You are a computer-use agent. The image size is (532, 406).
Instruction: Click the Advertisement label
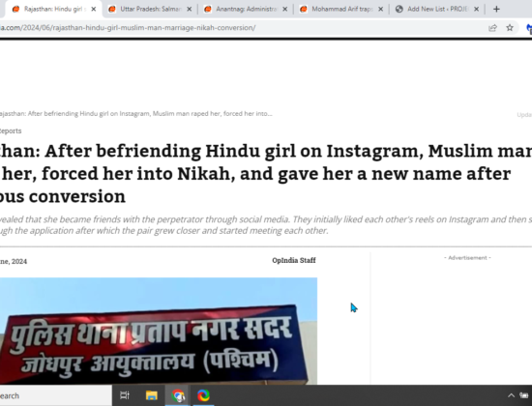pyautogui.click(x=467, y=258)
